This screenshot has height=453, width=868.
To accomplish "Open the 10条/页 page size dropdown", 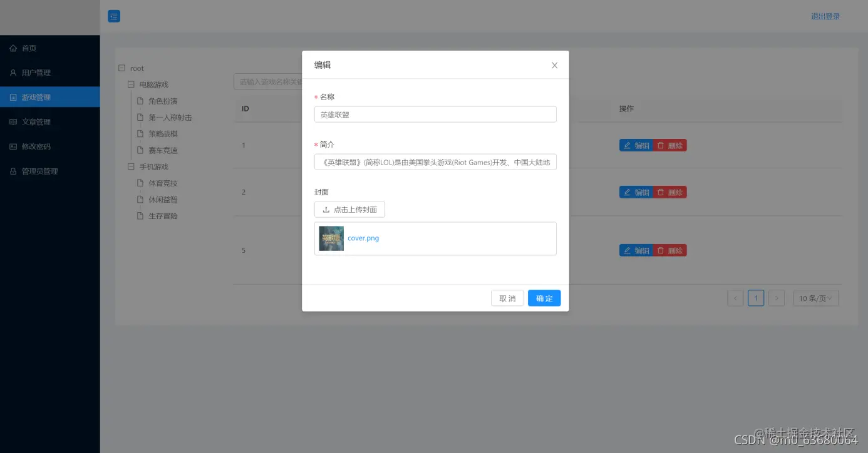I will tap(815, 298).
